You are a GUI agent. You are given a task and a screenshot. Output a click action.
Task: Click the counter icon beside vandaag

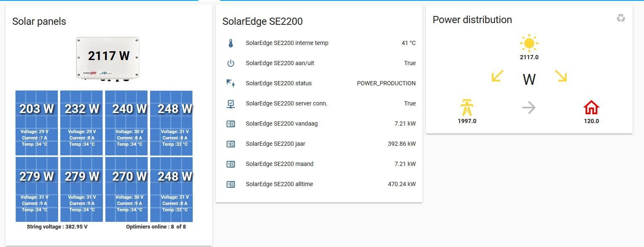tap(231, 124)
